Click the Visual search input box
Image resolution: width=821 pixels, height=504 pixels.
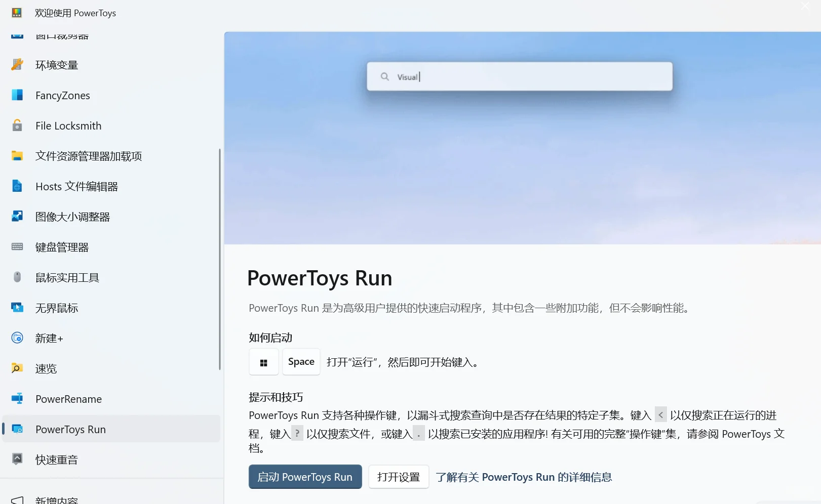[x=519, y=76]
